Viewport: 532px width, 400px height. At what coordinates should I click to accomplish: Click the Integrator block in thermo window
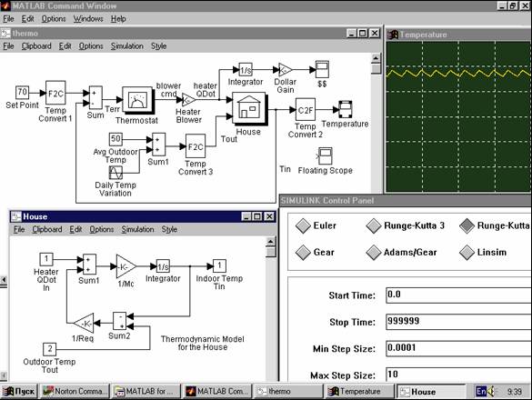coord(246,70)
